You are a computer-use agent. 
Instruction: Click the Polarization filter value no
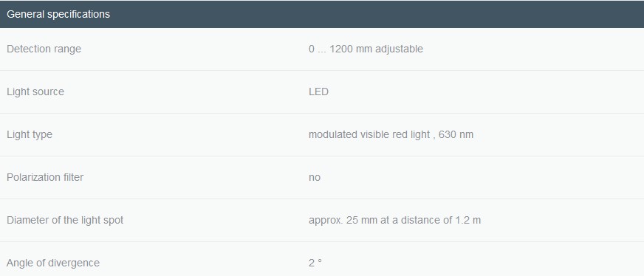click(x=314, y=178)
